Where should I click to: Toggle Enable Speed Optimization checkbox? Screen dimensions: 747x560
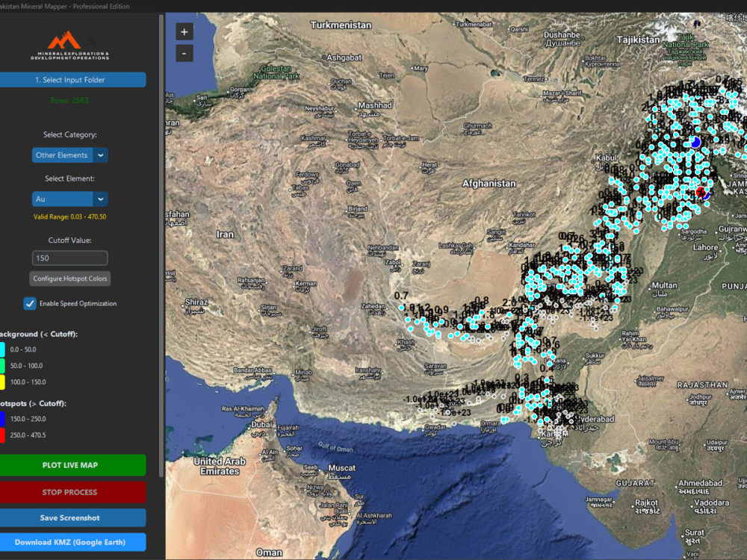30,303
